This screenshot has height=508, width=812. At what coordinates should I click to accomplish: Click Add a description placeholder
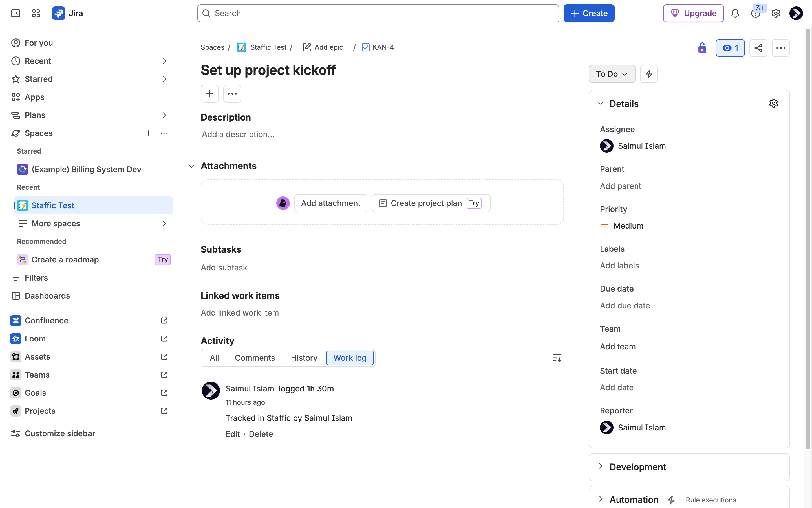[238, 134]
